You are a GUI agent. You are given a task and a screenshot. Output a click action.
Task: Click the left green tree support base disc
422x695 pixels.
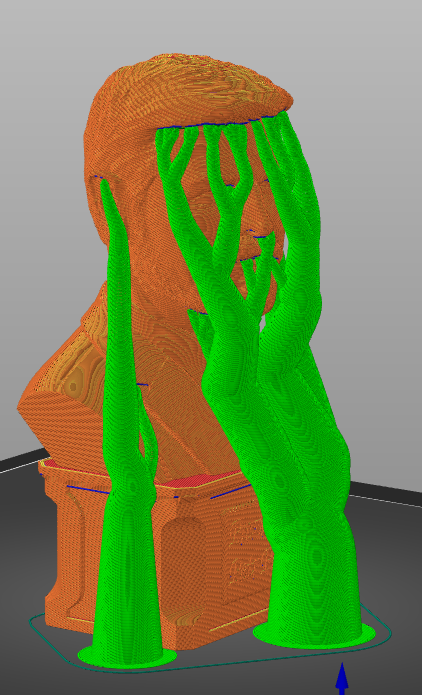pos(127,655)
